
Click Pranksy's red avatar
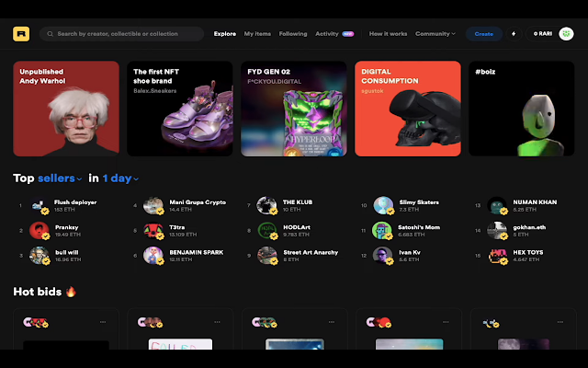[40, 231]
